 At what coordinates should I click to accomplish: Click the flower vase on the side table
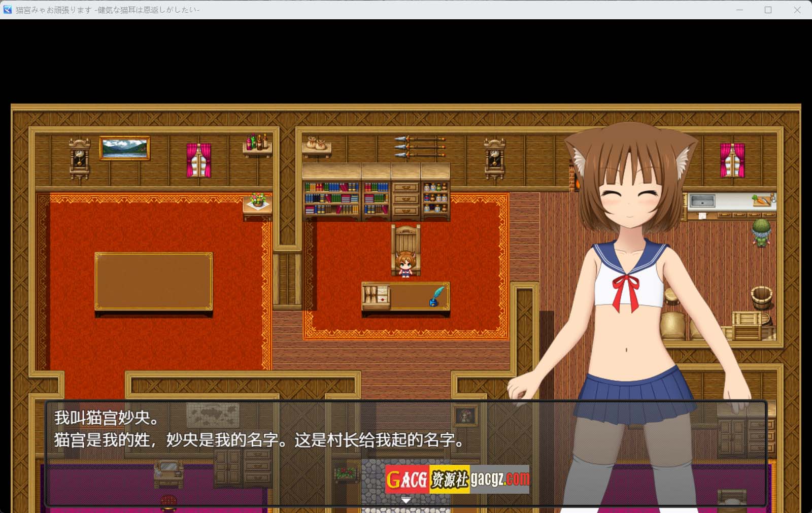click(258, 201)
